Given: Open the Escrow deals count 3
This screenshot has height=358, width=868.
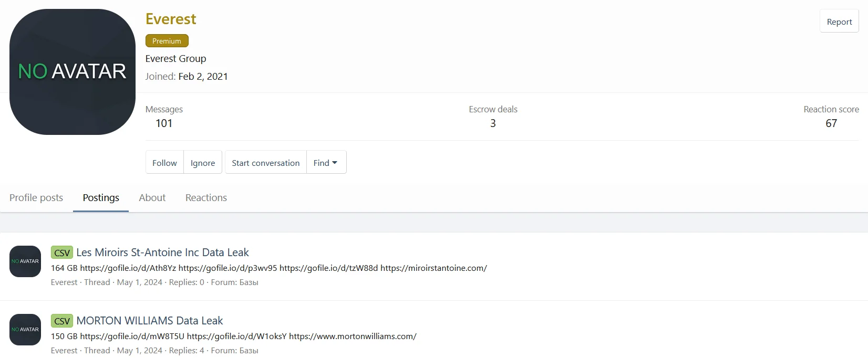Looking at the screenshot, I should coord(493,123).
